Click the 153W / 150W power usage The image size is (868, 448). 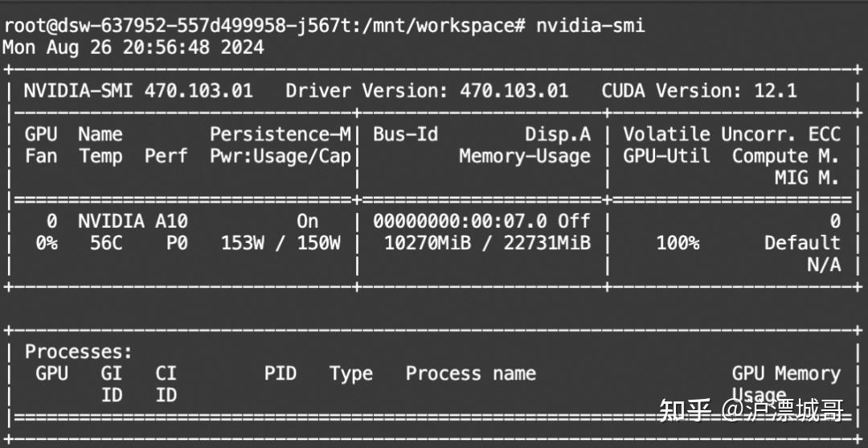(x=280, y=243)
